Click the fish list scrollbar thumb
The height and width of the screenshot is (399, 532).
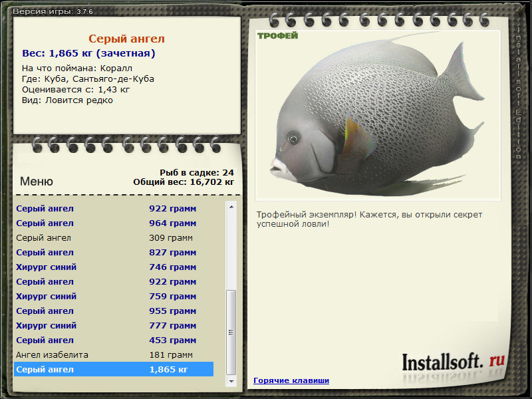pos(231,332)
